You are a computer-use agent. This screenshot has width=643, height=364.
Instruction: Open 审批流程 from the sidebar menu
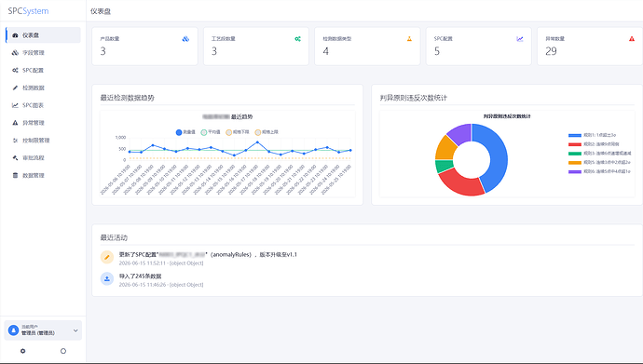[43, 157]
